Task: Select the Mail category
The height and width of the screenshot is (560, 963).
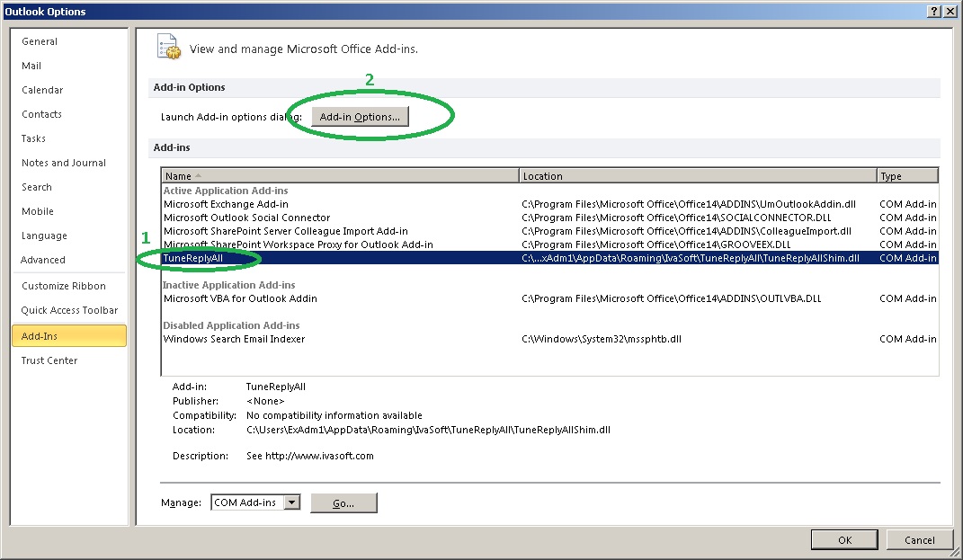Action: click(x=31, y=66)
